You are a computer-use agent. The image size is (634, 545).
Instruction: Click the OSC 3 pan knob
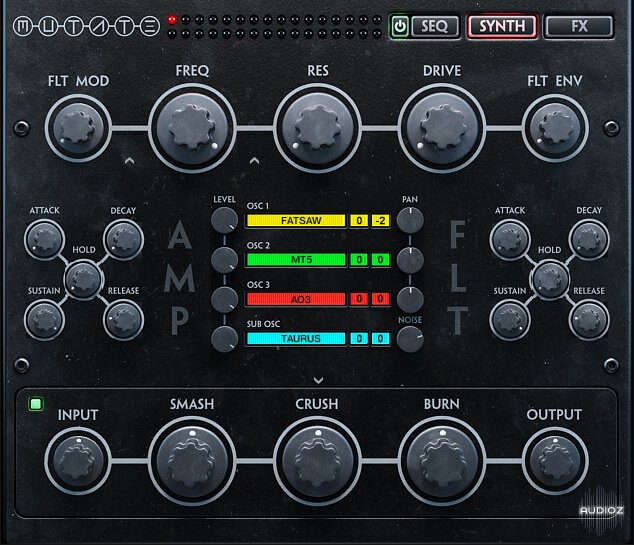[410, 299]
